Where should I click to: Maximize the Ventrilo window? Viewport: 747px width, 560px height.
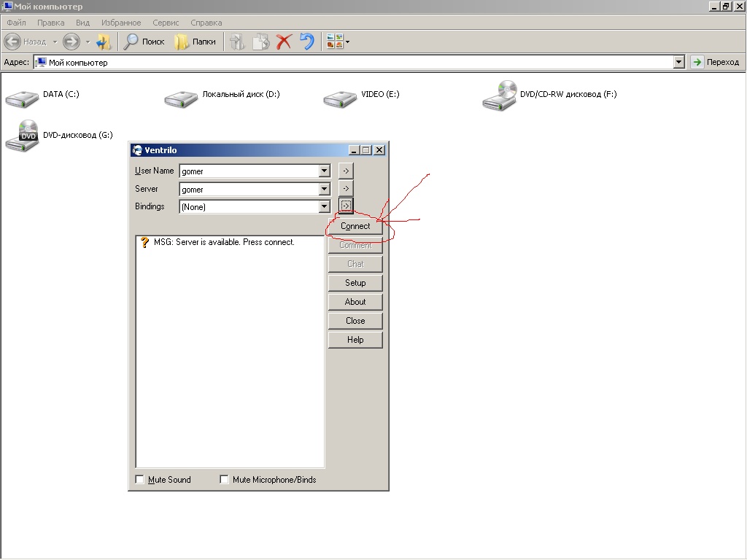(365, 150)
